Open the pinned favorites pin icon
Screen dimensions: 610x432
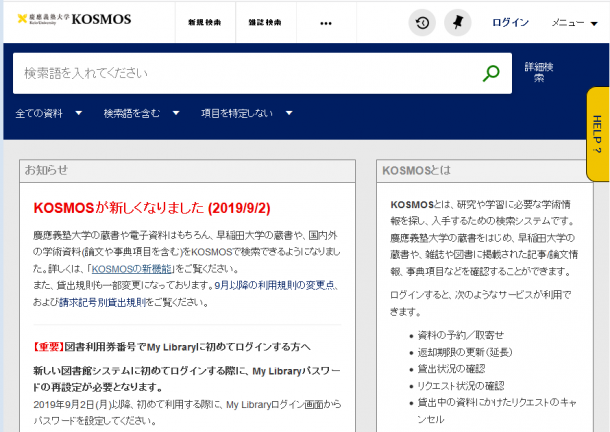[x=458, y=23]
